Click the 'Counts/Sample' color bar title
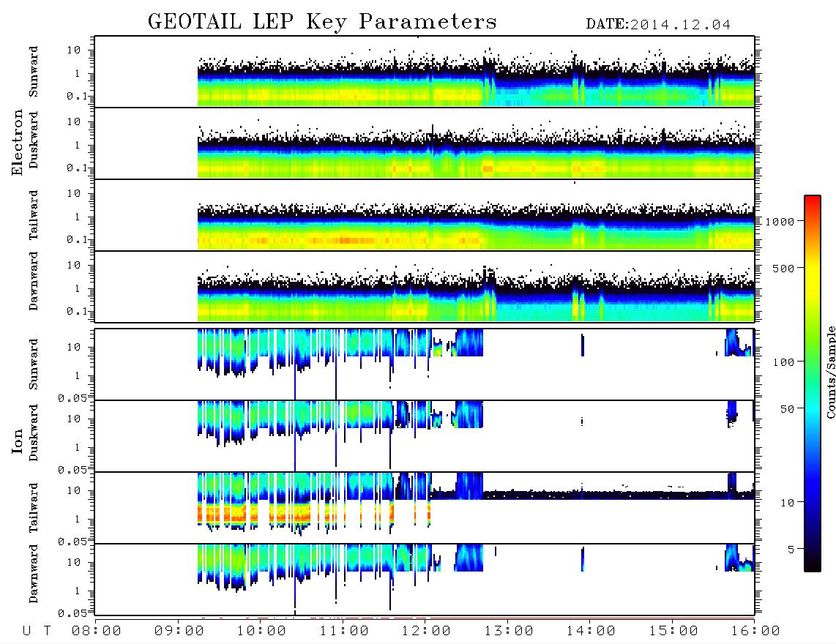This screenshot has height=644, width=836. tap(830, 372)
